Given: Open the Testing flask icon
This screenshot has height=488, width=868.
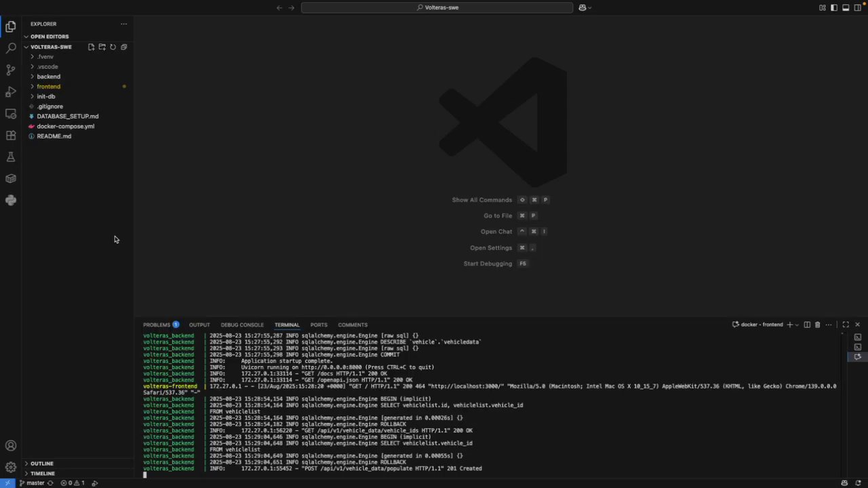Looking at the screenshot, I should [10, 157].
